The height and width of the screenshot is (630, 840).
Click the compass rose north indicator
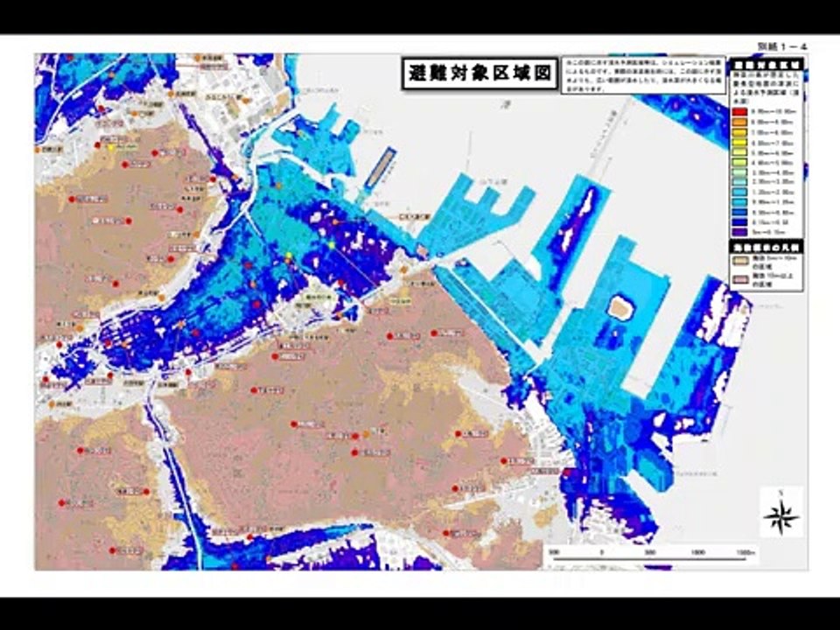[x=781, y=513]
